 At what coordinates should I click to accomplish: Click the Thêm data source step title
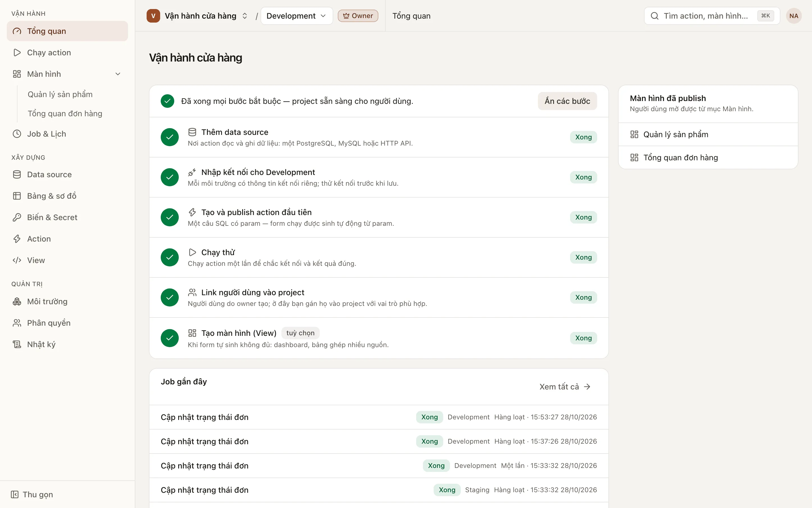click(x=235, y=132)
